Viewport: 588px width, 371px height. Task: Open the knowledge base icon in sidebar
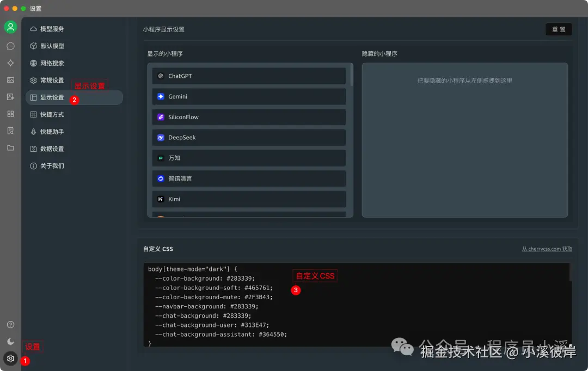point(10,131)
